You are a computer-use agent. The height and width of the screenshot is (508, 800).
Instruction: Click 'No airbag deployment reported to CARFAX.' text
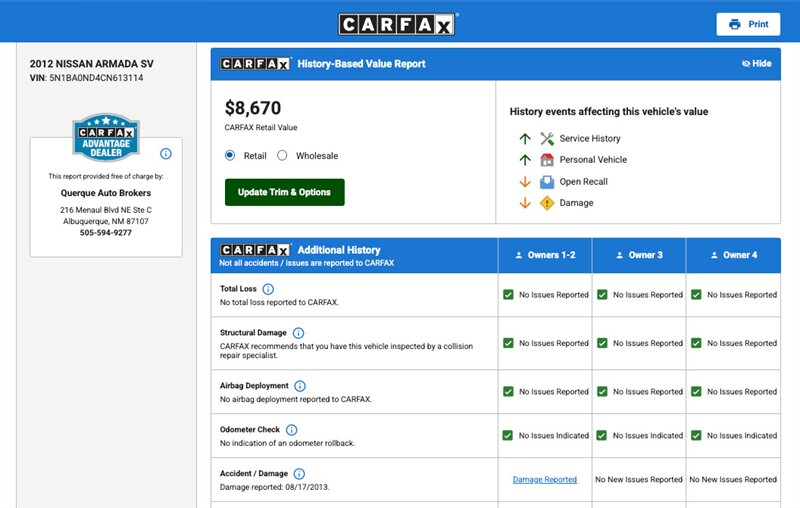coord(296,399)
